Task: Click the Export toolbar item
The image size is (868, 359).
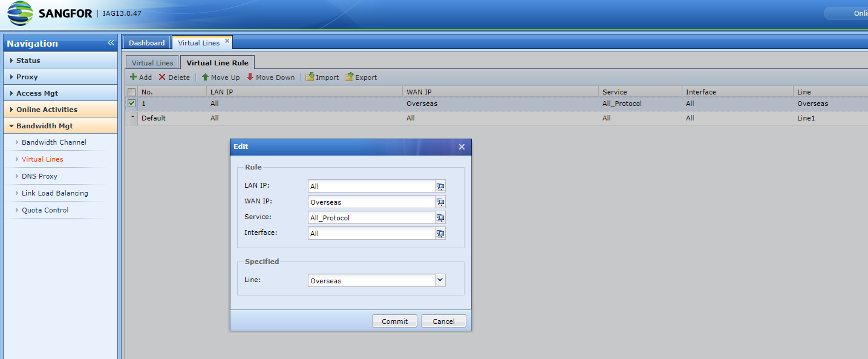Action: [361, 77]
